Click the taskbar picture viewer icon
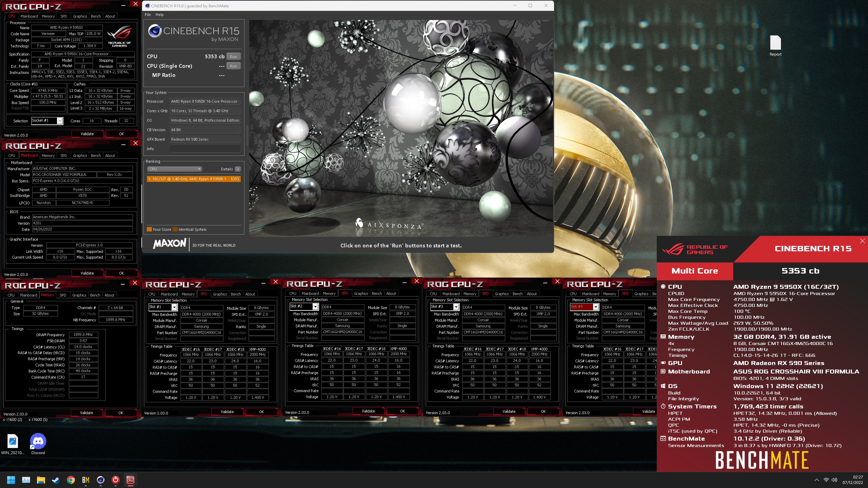This screenshot has width=868, height=488. [x=26, y=480]
